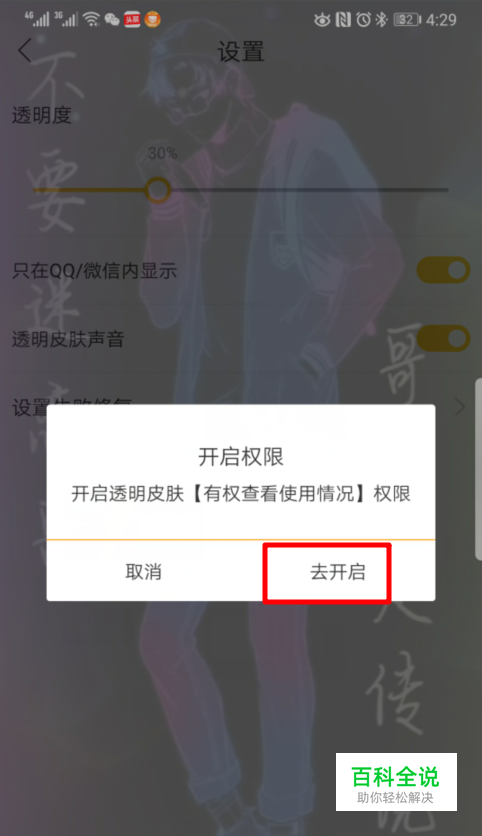Tap the 开启权限 dialog title
This screenshot has height=836, width=482.
240,457
